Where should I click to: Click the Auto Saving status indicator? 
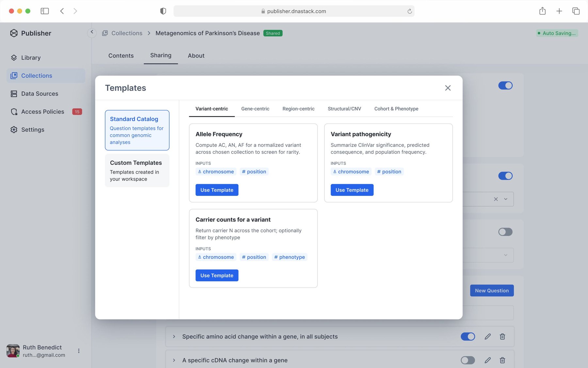[x=557, y=33]
